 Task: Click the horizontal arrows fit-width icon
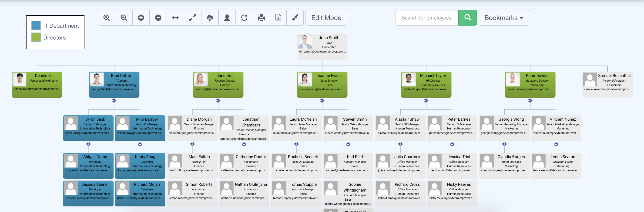coord(175,18)
